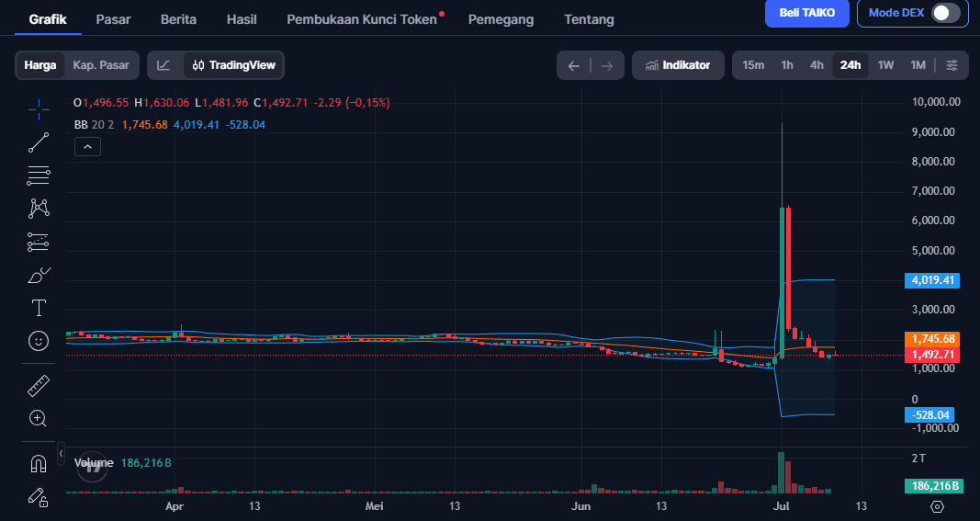This screenshot has height=521, width=980.
Task: Set interval to 15m
Action: (x=753, y=65)
